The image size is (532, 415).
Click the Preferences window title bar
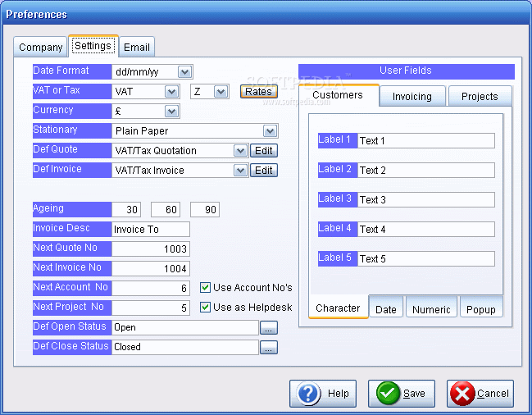[266, 14]
